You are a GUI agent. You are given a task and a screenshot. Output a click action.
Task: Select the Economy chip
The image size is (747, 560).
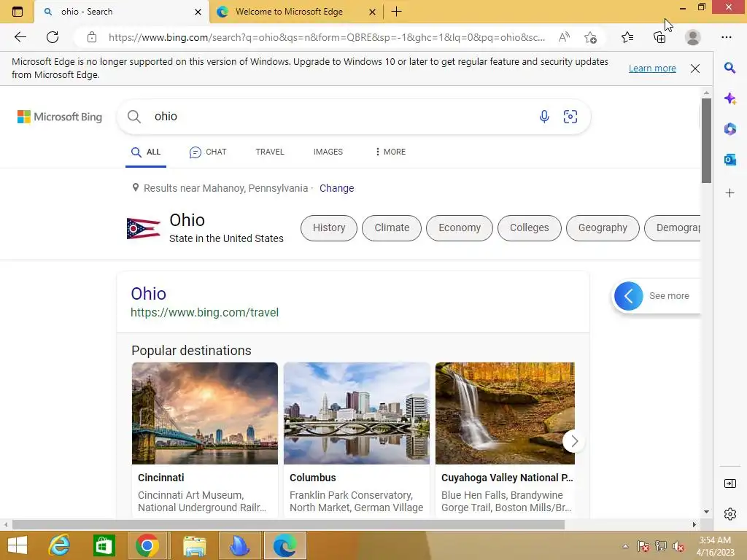(460, 227)
